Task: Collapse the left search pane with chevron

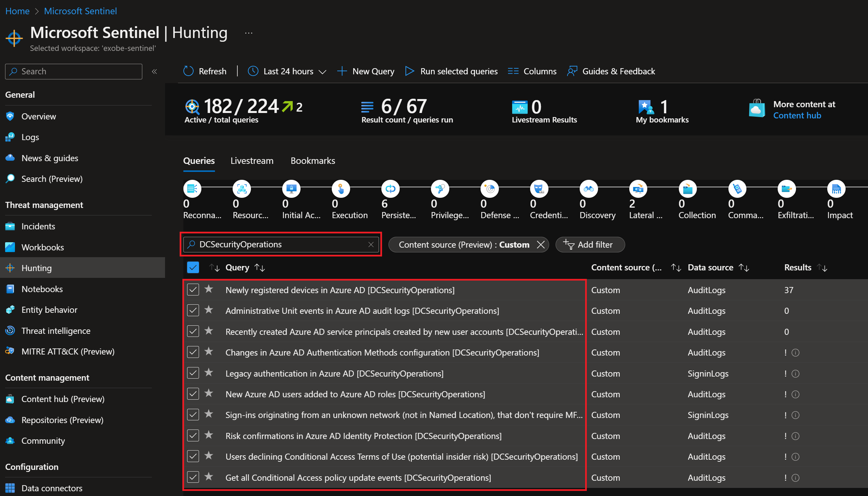Action: pyautogui.click(x=155, y=71)
